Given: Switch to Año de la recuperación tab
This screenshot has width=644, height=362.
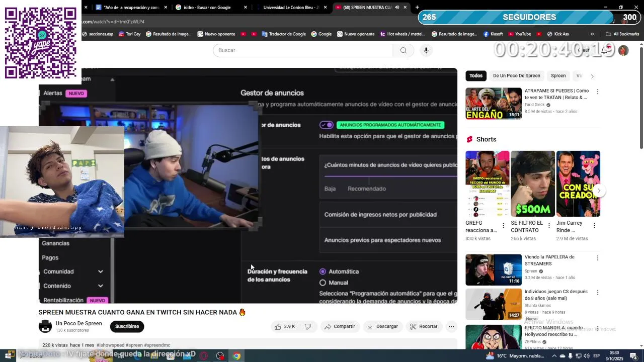Looking at the screenshot, I should 130,8.
